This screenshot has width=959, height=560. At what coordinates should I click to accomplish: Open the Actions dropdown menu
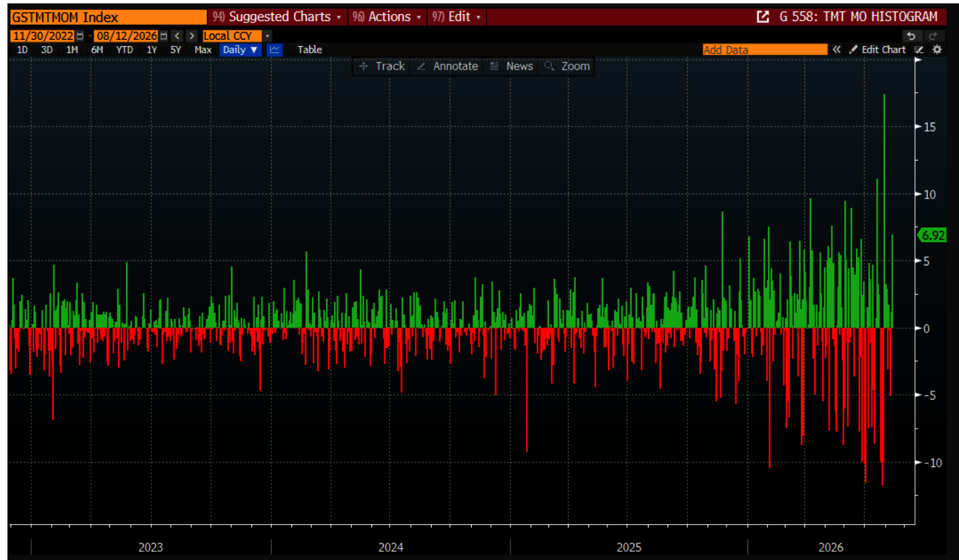point(387,17)
